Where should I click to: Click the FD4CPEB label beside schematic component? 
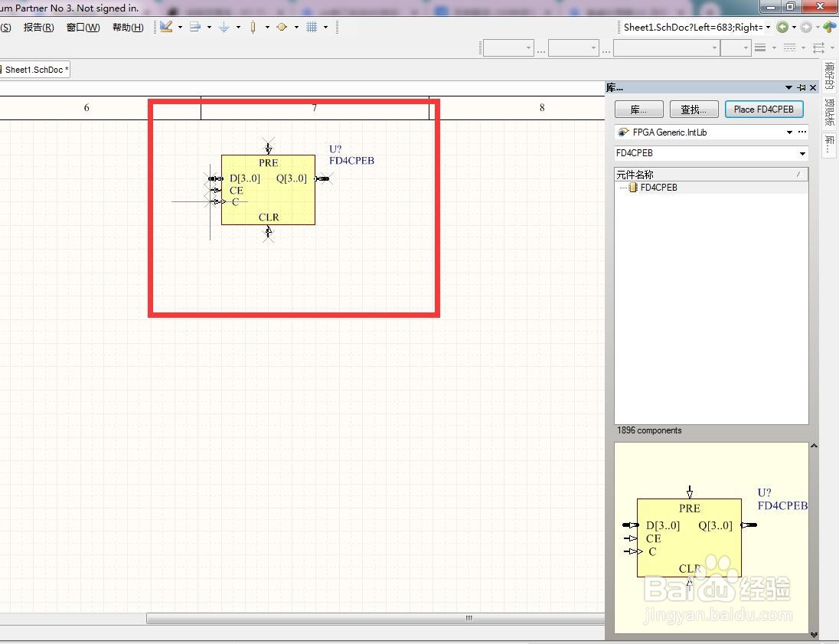tap(351, 161)
